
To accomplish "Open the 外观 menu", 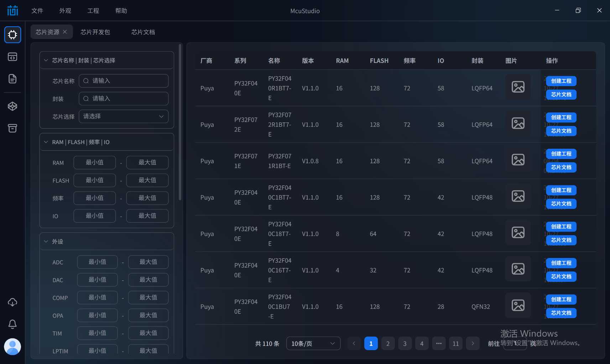I will coord(65,11).
